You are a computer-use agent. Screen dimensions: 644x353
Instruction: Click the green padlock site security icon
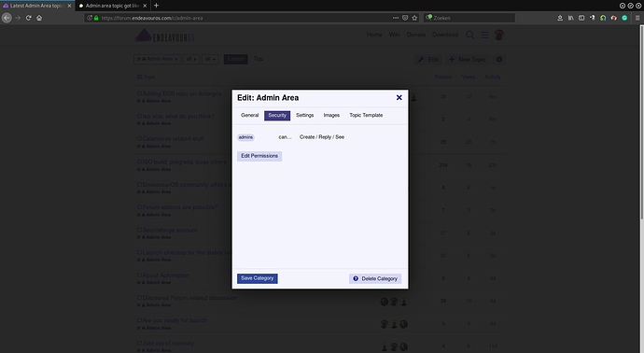pos(96,18)
